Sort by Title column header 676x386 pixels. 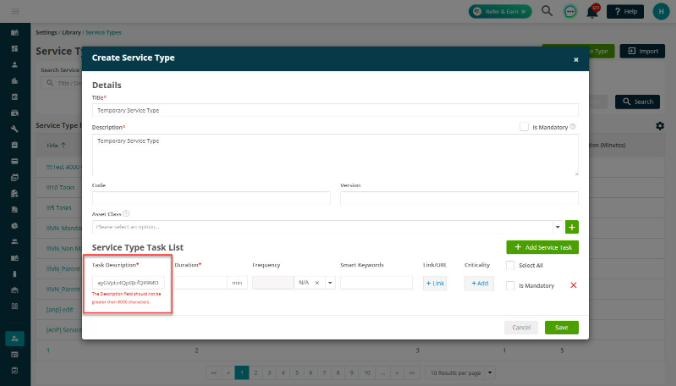(x=56, y=145)
